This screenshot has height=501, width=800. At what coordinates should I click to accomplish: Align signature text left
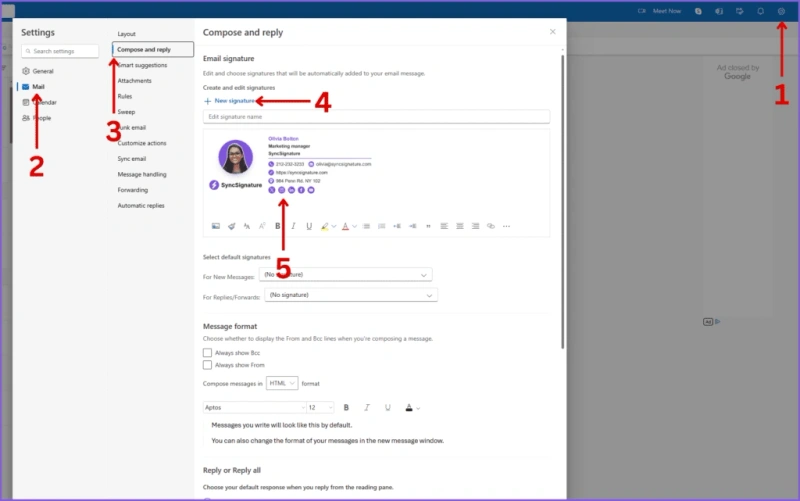pos(444,226)
